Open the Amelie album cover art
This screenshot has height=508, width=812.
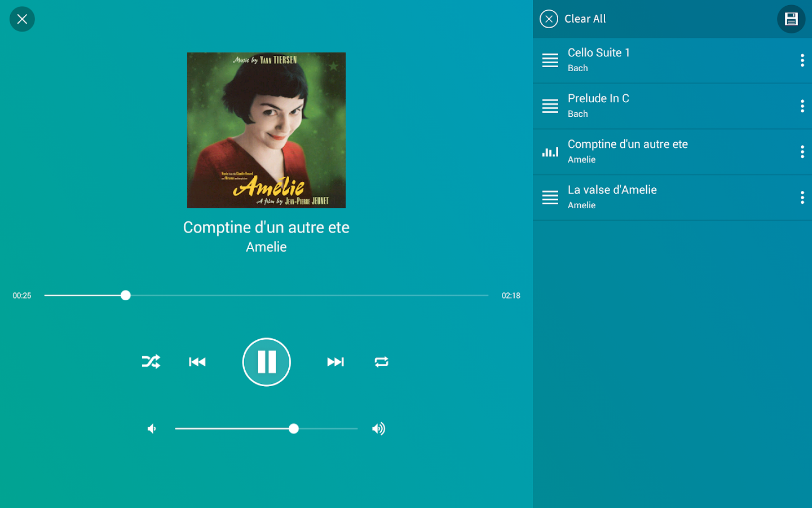(266, 130)
